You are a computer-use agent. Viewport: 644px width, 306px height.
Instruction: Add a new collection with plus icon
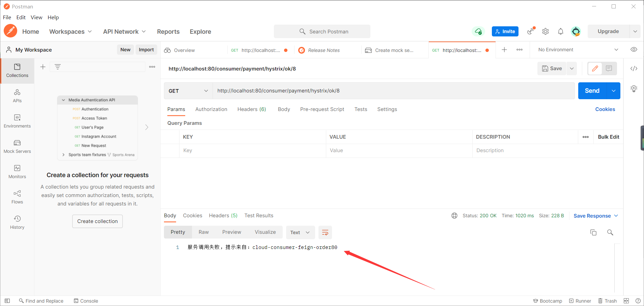(x=43, y=67)
